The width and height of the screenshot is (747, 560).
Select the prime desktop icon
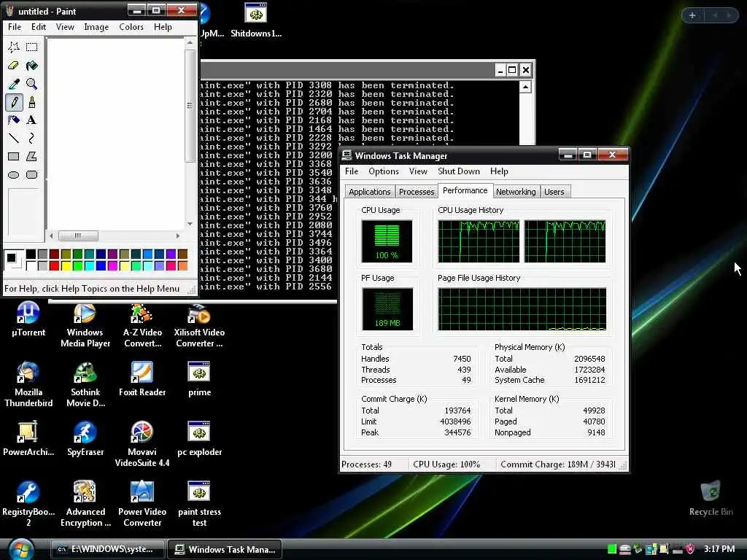(199, 379)
